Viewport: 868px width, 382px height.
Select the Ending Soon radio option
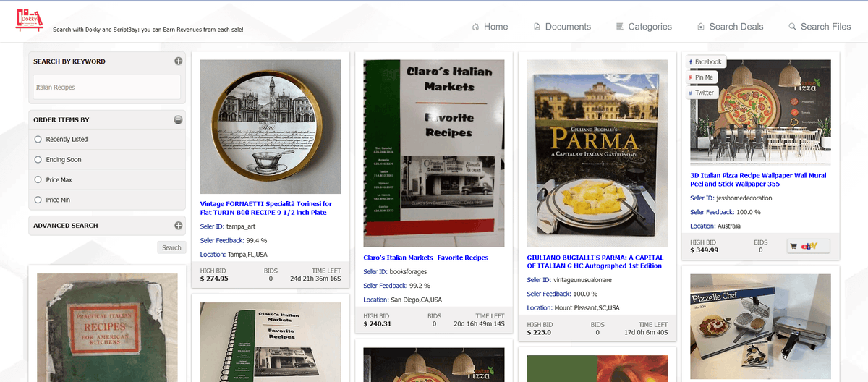[38, 160]
